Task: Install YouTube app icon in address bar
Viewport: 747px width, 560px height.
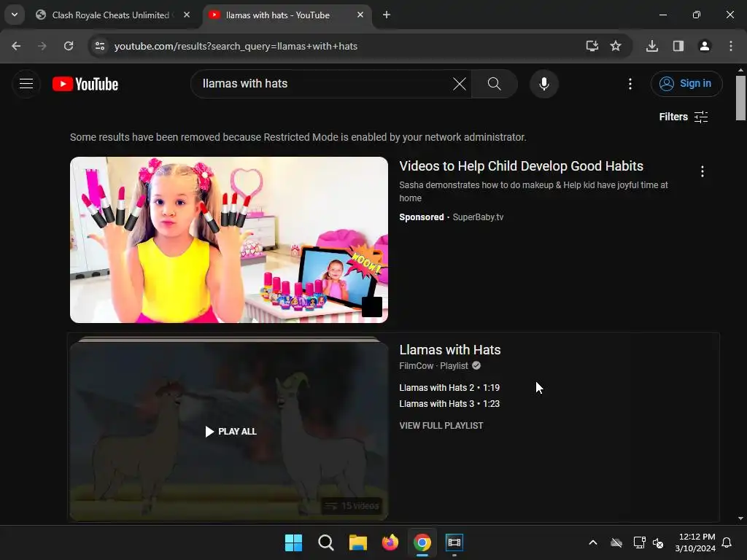Action: point(592,46)
